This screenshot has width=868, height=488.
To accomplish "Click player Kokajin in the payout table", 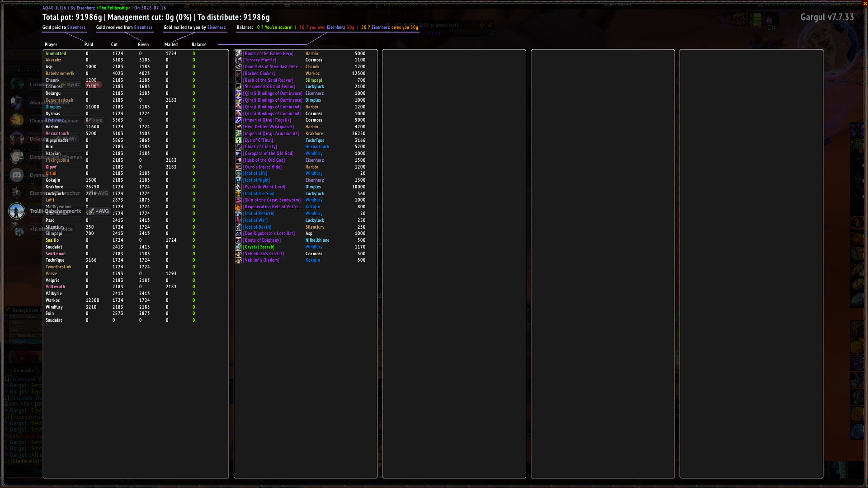I will 53,180.
